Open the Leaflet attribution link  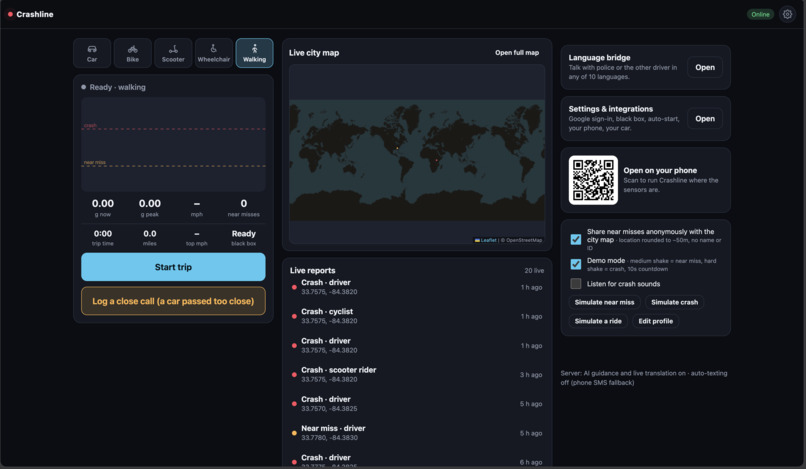488,240
